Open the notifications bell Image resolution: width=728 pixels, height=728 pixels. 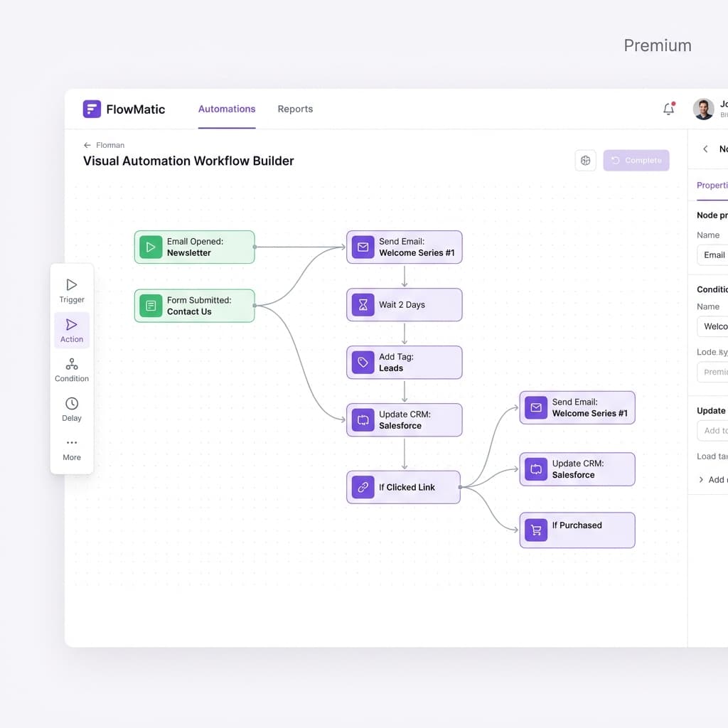point(668,109)
